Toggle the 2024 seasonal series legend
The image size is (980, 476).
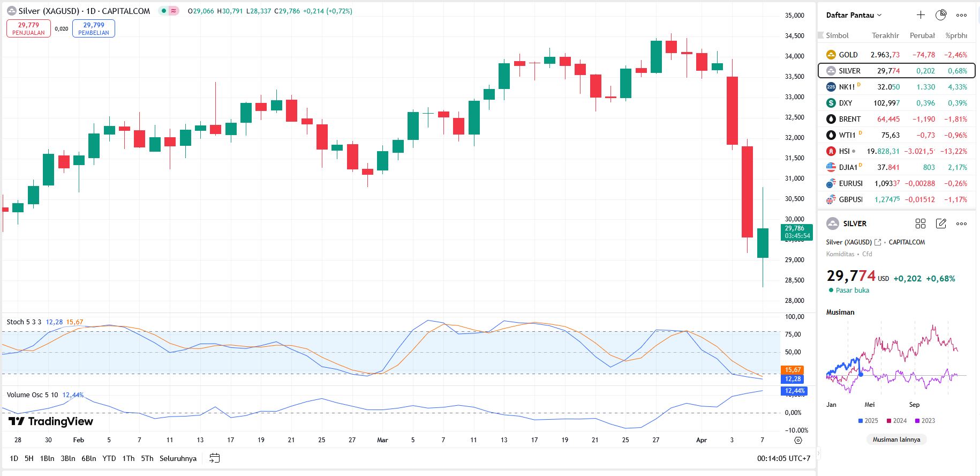[896, 421]
